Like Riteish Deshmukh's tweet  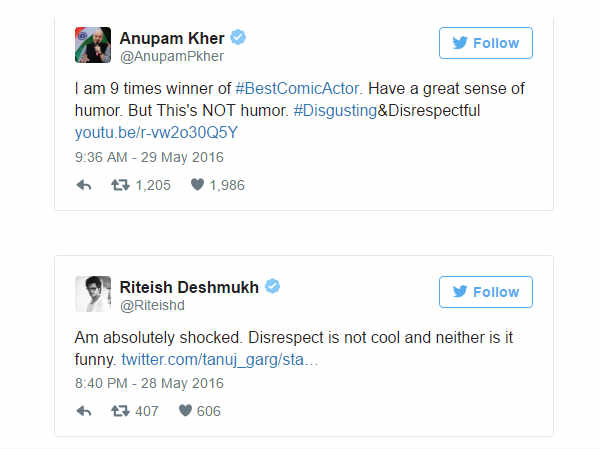click(185, 411)
